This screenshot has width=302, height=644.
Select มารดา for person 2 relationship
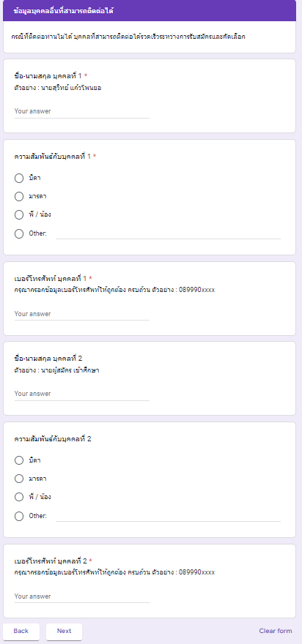[x=19, y=479]
